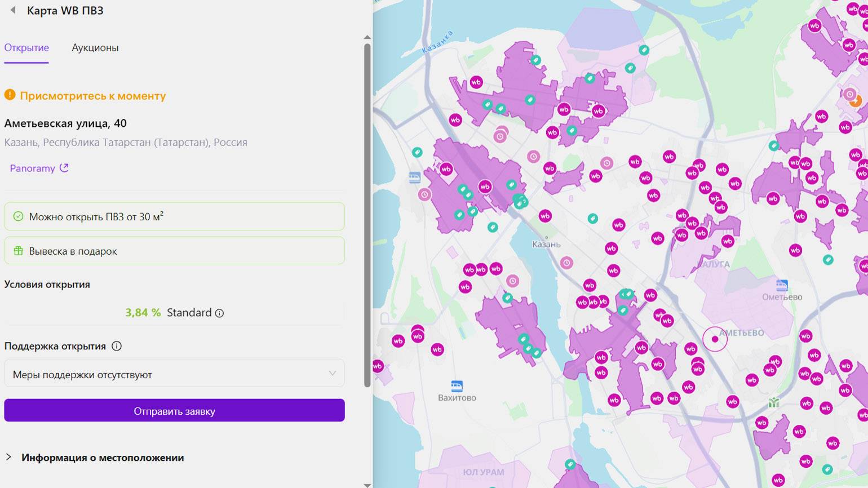Click the gift icon beside Вывеска в подарок
Image resolution: width=868 pixels, height=488 pixels.
point(18,251)
